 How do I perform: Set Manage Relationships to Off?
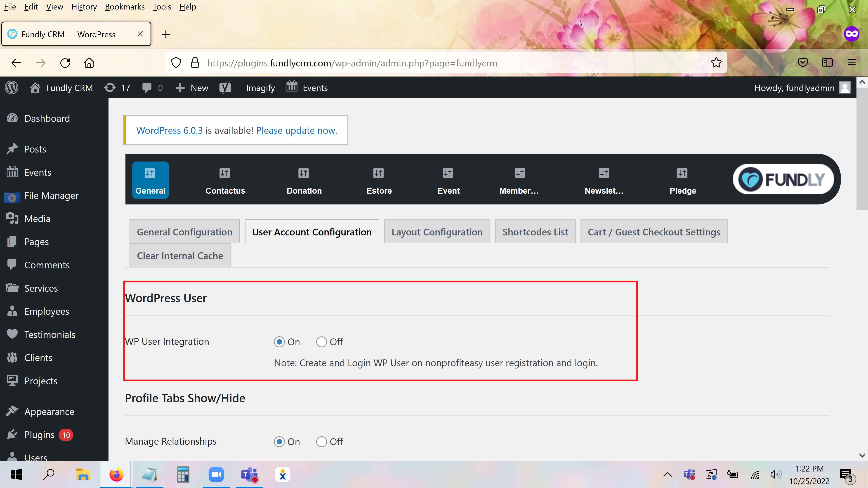point(321,441)
